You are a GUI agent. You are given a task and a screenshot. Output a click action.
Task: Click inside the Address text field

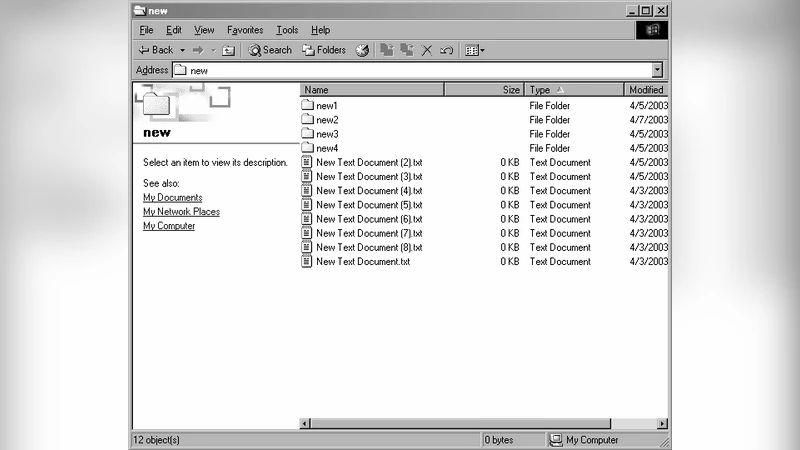point(410,70)
